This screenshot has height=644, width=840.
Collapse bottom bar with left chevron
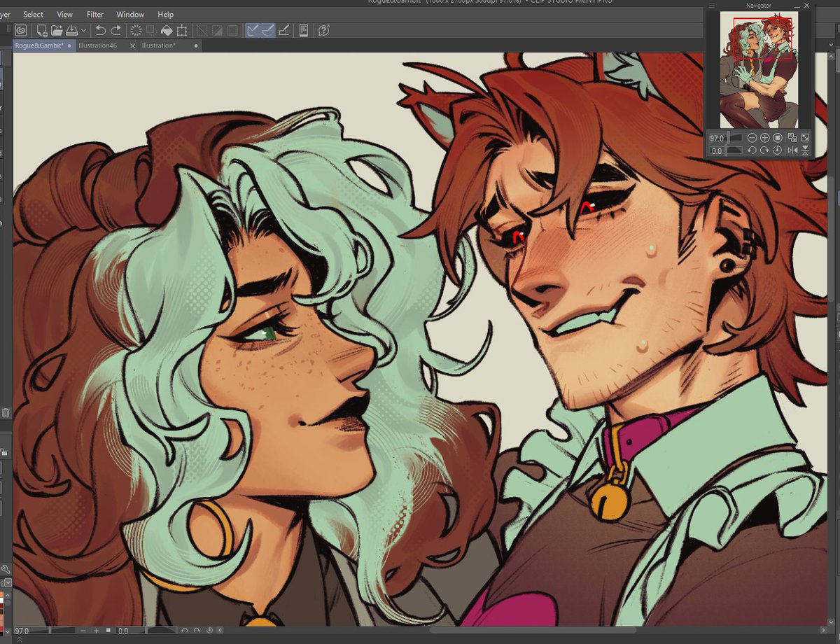coord(220,631)
